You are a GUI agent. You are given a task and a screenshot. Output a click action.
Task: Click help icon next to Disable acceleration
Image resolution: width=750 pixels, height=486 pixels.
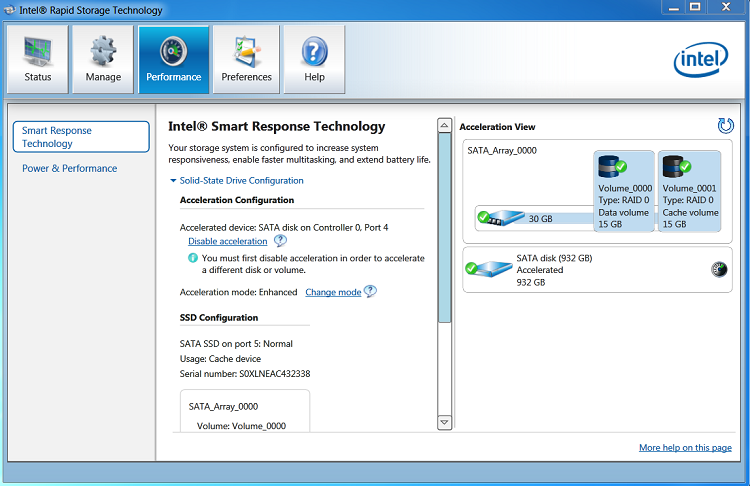click(x=280, y=241)
